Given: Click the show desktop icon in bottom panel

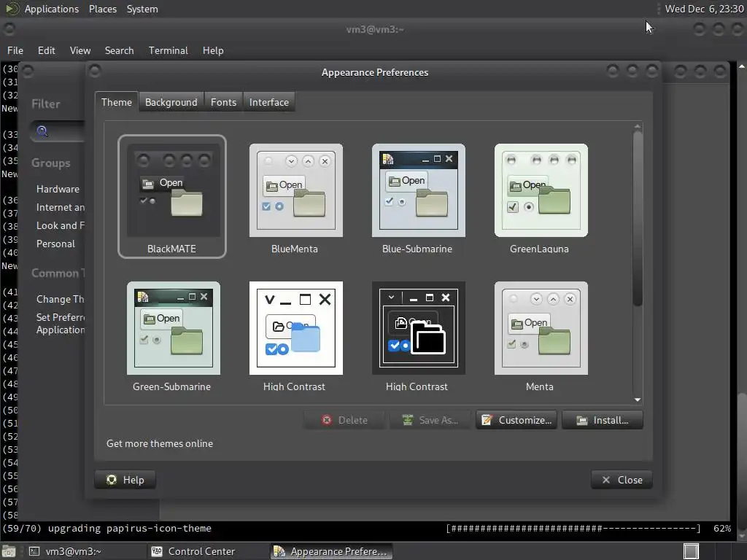Looking at the screenshot, I should 9,551.
